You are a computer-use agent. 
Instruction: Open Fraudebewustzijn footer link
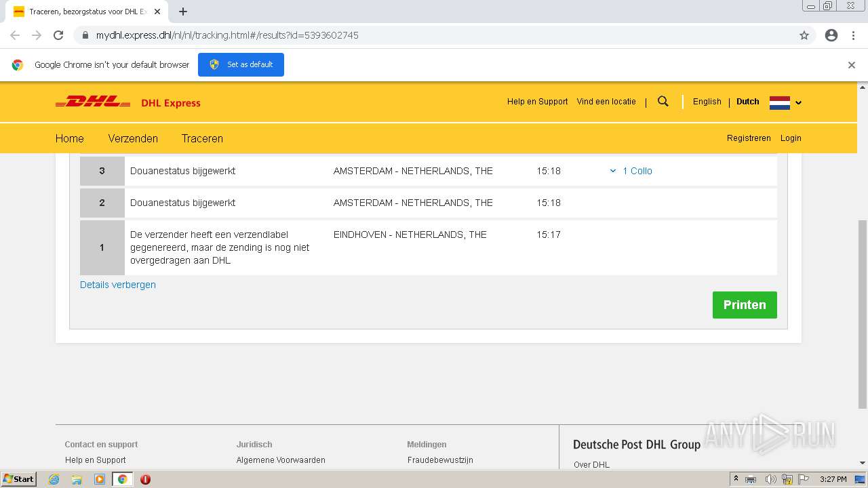coord(440,460)
